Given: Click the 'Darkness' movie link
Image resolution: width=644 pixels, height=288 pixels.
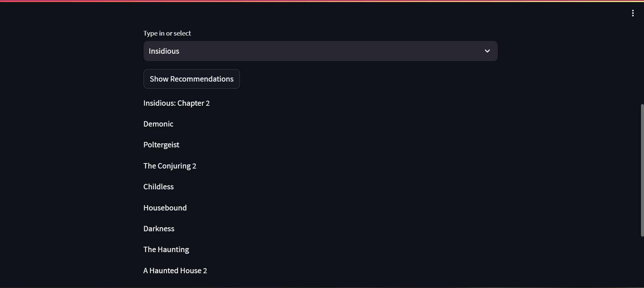Looking at the screenshot, I should click(x=159, y=229).
